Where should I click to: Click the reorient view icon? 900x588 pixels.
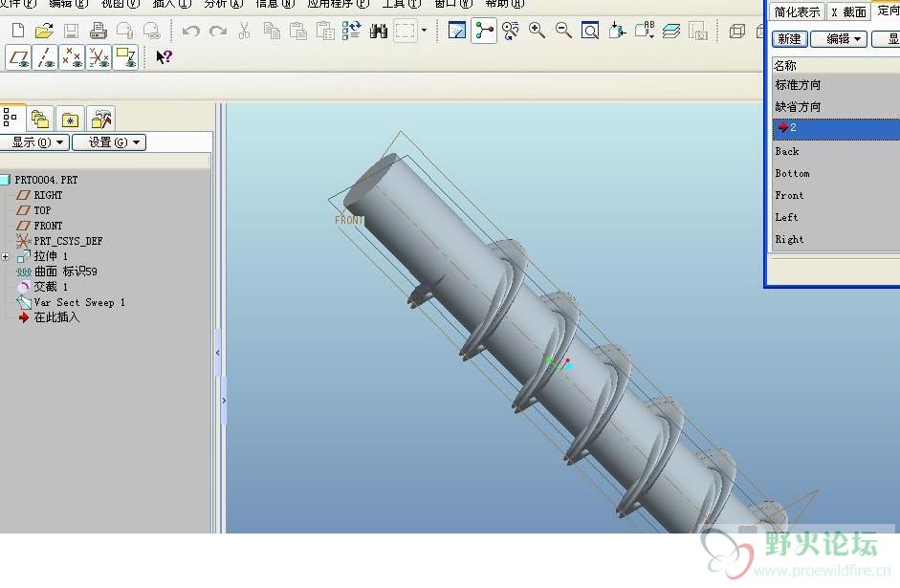pyautogui.click(x=617, y=31)
